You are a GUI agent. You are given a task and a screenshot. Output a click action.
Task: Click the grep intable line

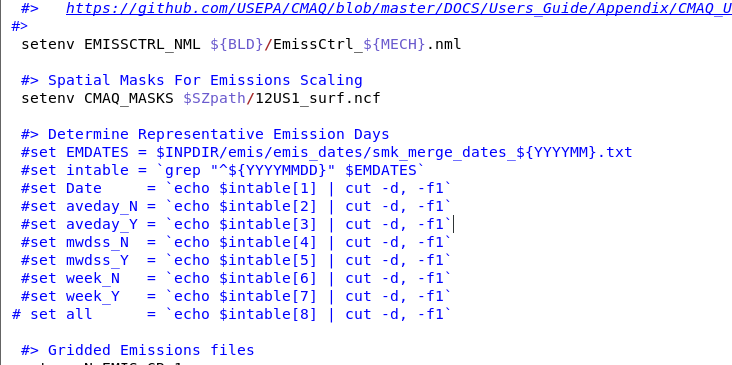(x=223, y=170)
